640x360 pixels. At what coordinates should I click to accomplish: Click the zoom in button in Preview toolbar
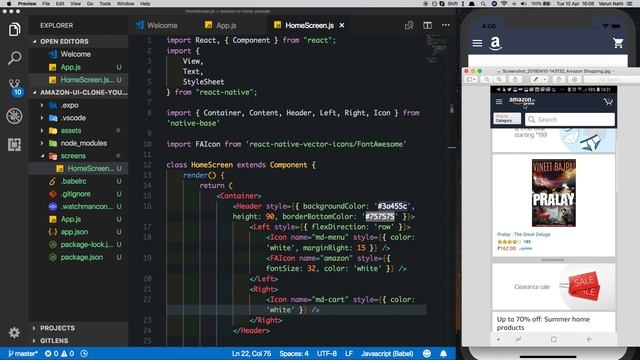pos(499,80)
